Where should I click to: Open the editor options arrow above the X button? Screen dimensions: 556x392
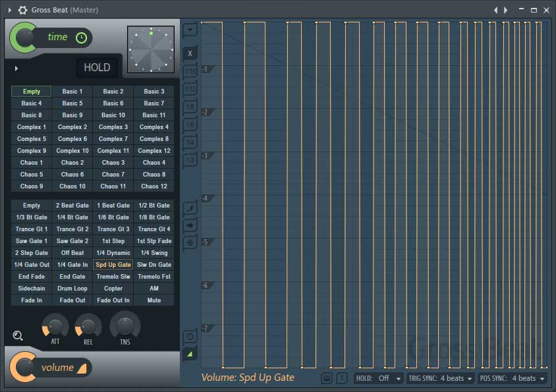pyautogui.click(x=190, y=29)
